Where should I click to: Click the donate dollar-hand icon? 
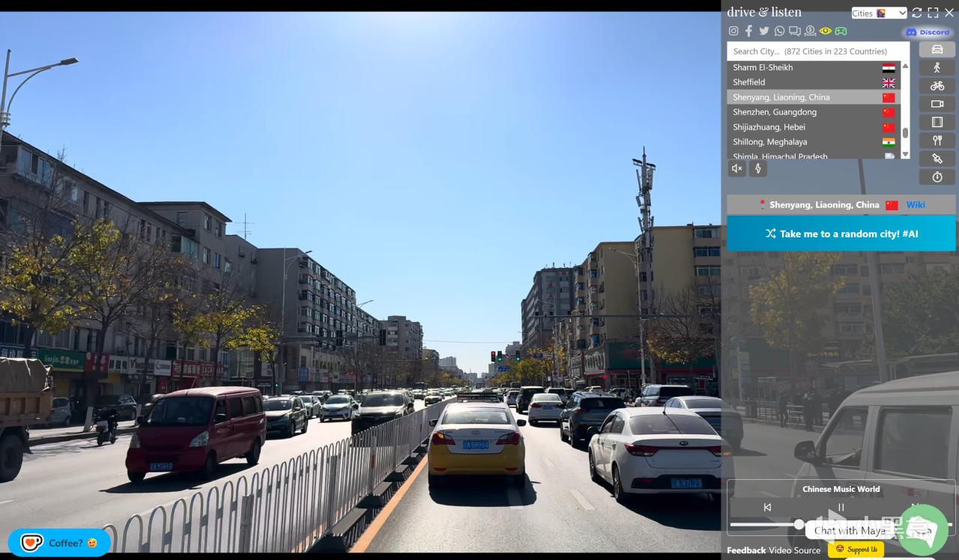click(x=810, y=31)
